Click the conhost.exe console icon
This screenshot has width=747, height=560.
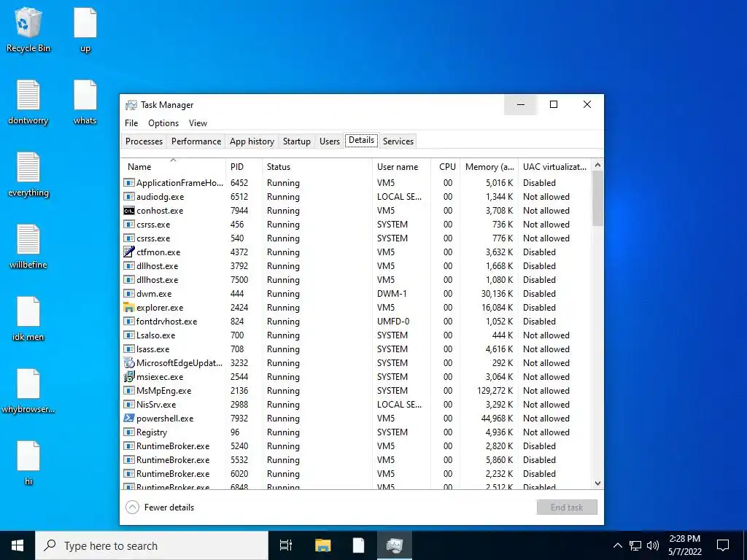click(128, 211)
